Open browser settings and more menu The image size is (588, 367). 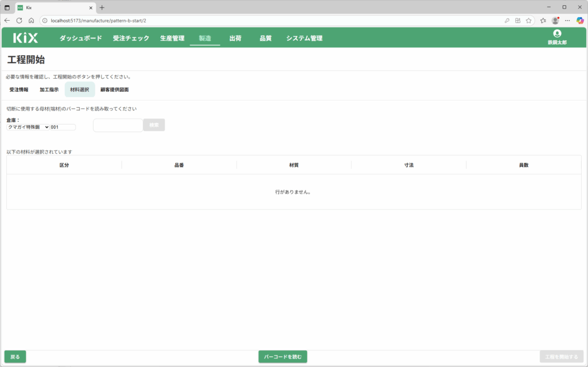pos(568,21)
